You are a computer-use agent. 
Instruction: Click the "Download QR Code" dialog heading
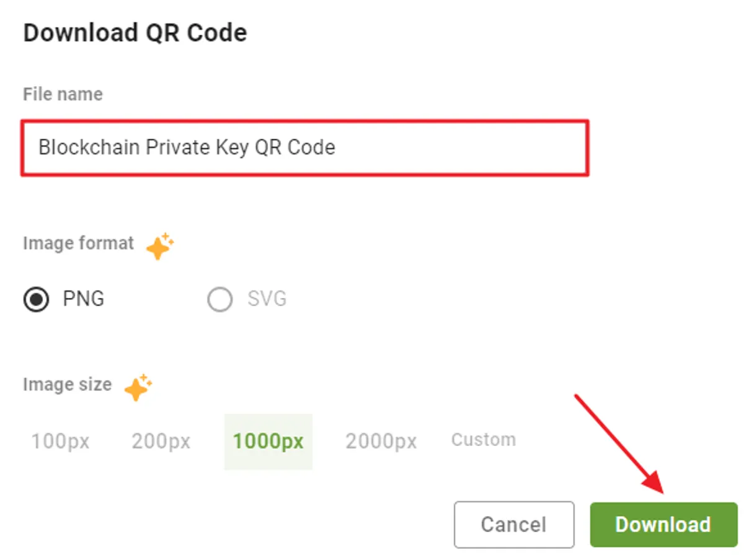pyautogui.click(x=135, y=32)
